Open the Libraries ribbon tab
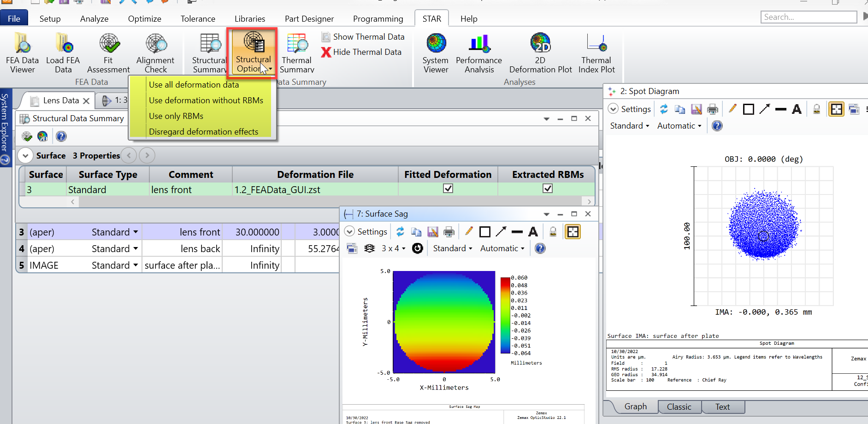868x424 pixels. pos(249,19)
